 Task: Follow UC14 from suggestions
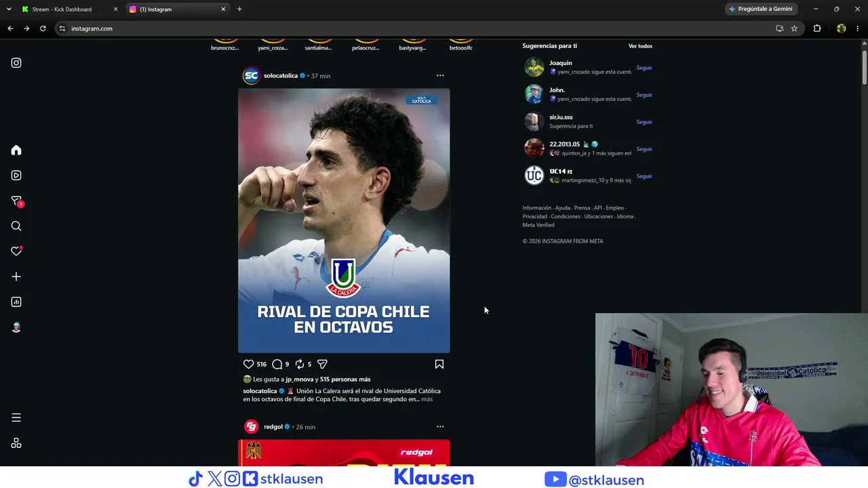[644, 176]
